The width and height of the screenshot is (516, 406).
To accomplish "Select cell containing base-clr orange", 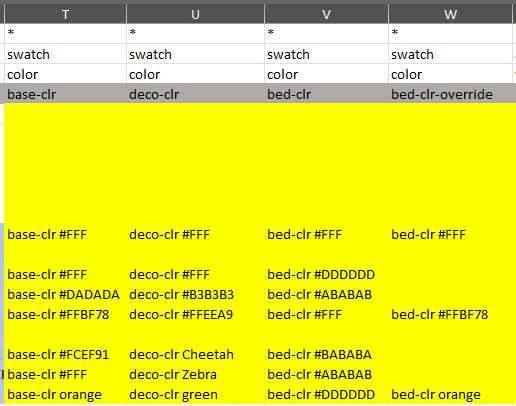I will [65, 394].
